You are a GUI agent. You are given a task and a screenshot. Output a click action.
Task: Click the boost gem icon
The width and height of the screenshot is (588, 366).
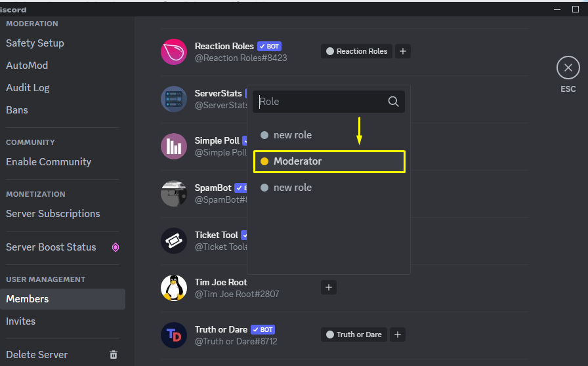click(115, 247)
